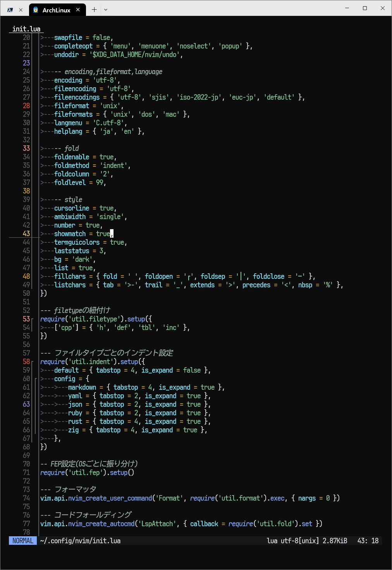This screenshot has height=570, width=392.
Task: Open the new-tab profile dropdown
Action: [x=106, y=10]
